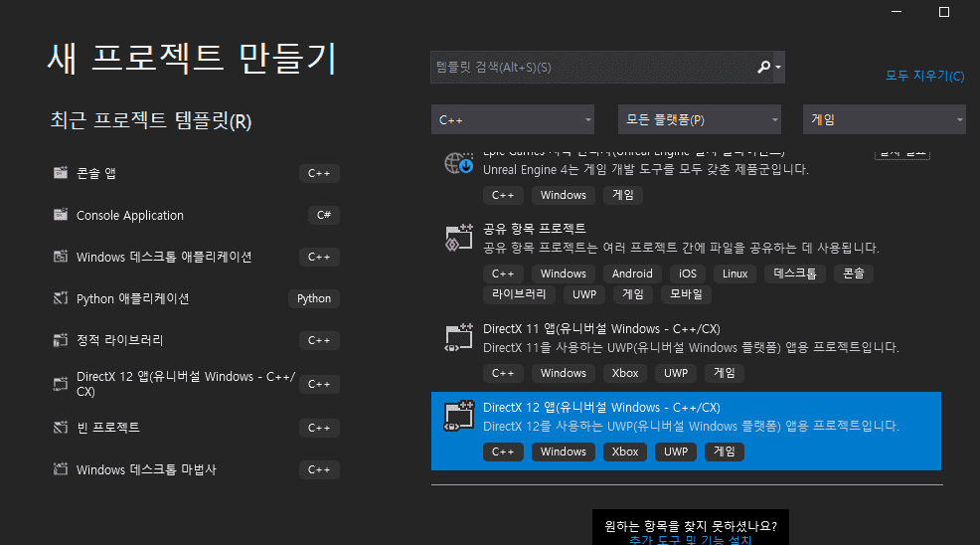Screen dimensions: 980x545
Task: Click C# tag beside Console Application
Action: pos(324,215)
